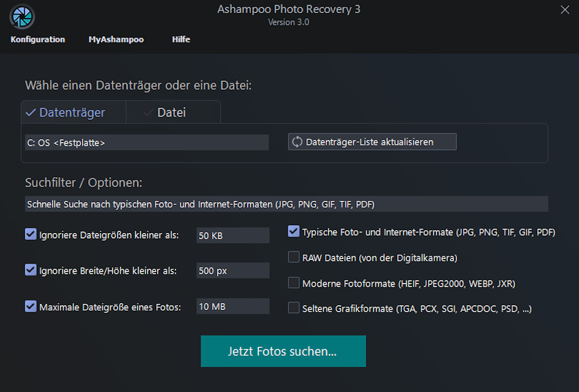Click checkmark icon beside Datenträger tab
This screenshot has height=392, width=579.
(x=31, y=113)
